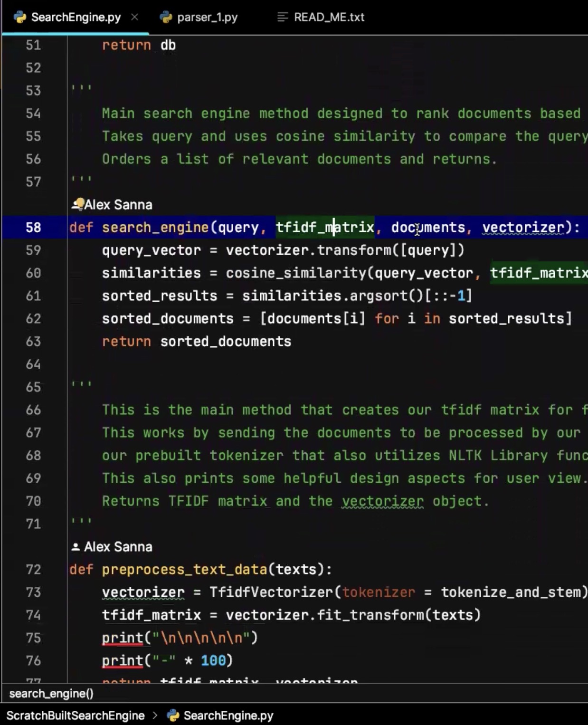
Task: Click comment 'Main search engine method' line
Action: pos(341,113)
